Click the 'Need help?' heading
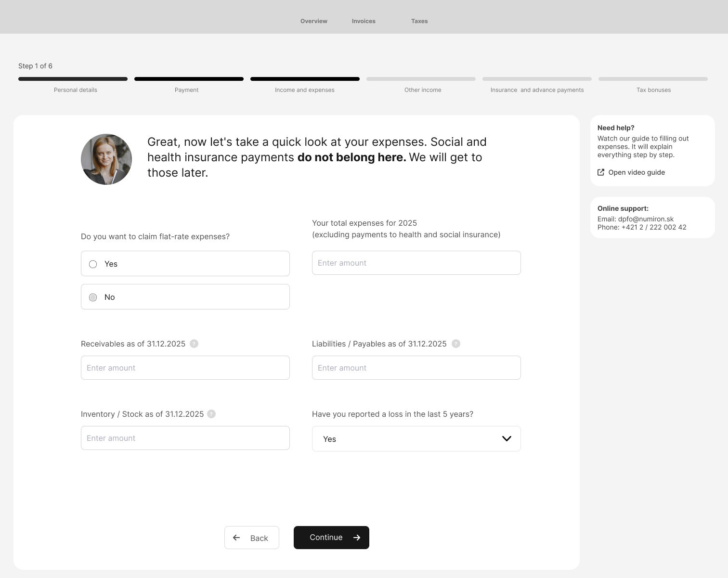The image size is (728, 578). (x=616, y=128)
